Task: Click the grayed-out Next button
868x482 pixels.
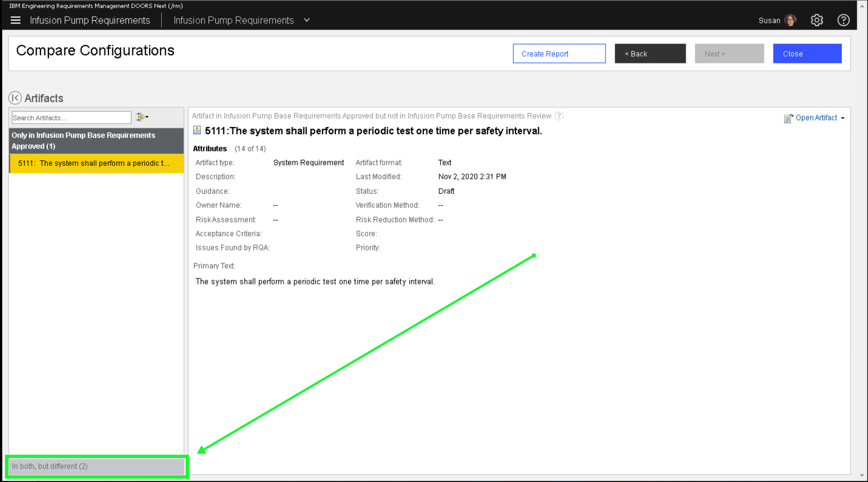Action: point(728,54)
